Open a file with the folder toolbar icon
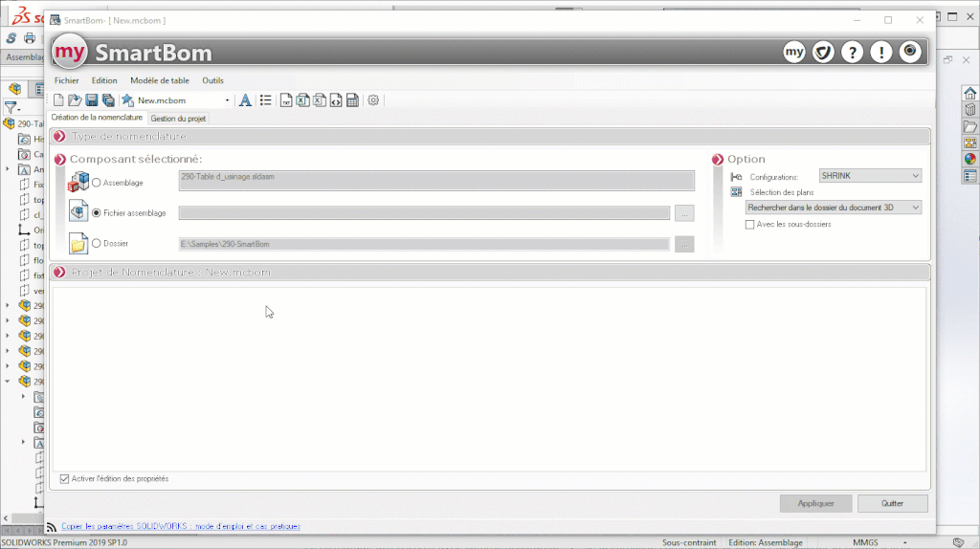The image size is (980, 549). point(75,100)
